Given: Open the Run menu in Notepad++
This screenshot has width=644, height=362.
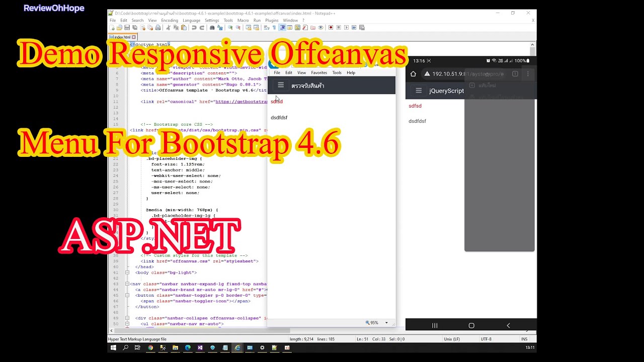Looking at the screenshot, I should 257,21.
